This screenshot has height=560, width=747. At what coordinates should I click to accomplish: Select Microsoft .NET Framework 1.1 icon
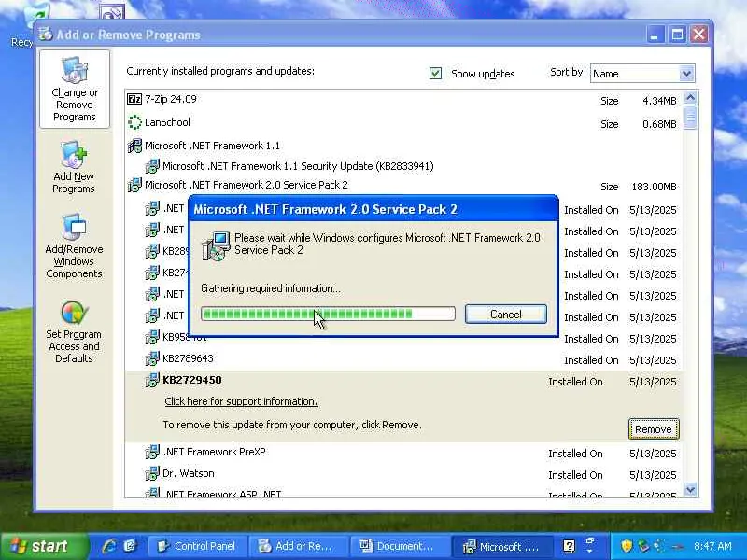134,146
